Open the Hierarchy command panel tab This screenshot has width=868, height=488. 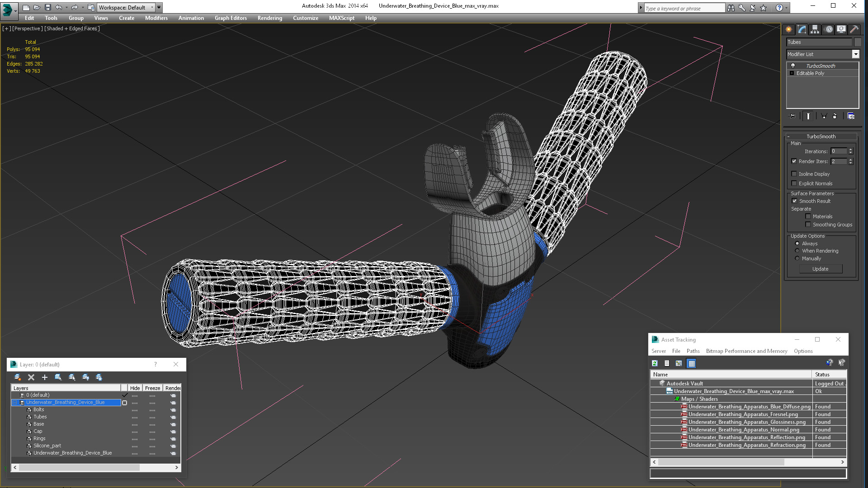tap(815, 29)
